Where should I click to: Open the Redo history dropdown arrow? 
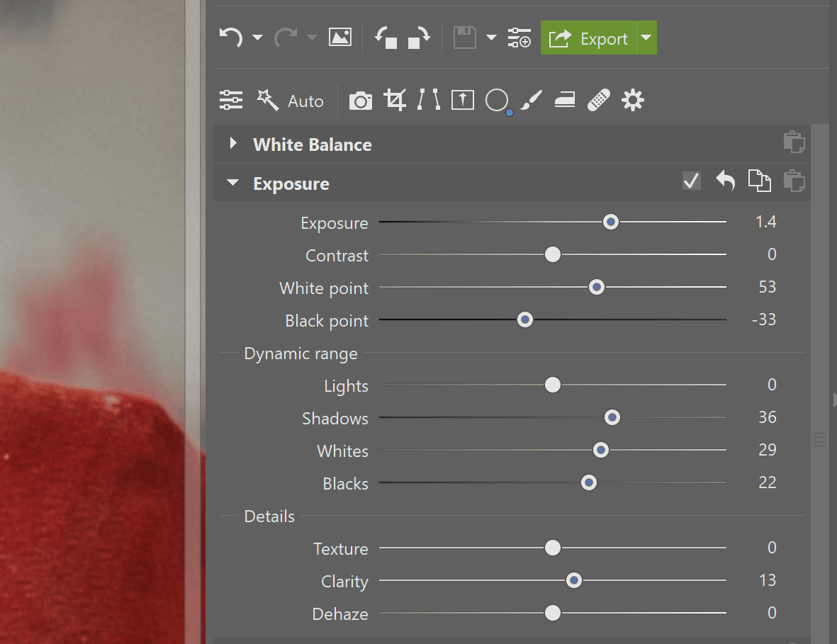click(x=313, y=38)
